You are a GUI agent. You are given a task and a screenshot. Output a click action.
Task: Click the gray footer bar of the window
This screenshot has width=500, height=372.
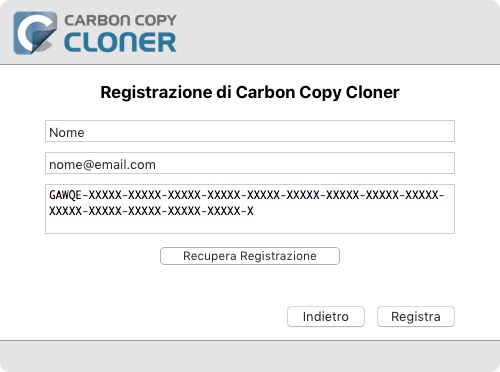[x=250, y=356]
